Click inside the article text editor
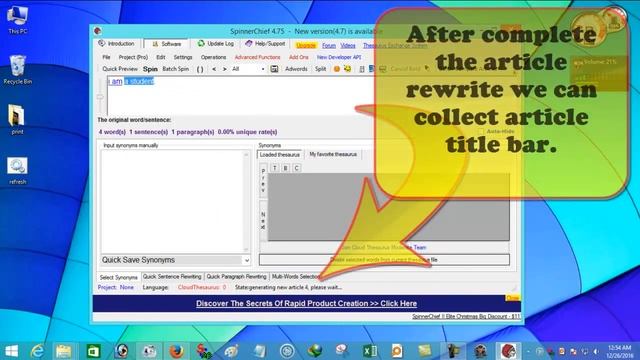 coord(241,96)
